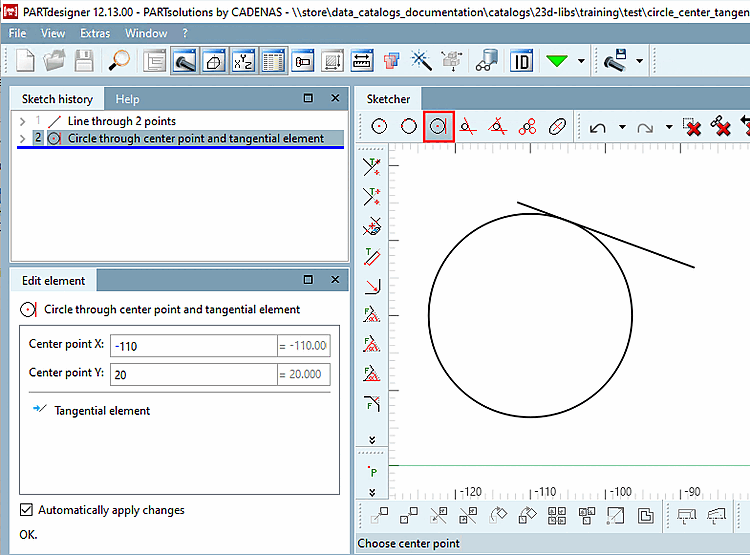
Task: Toggle Automatically apply changes checkbox
Action: [26, 510]
